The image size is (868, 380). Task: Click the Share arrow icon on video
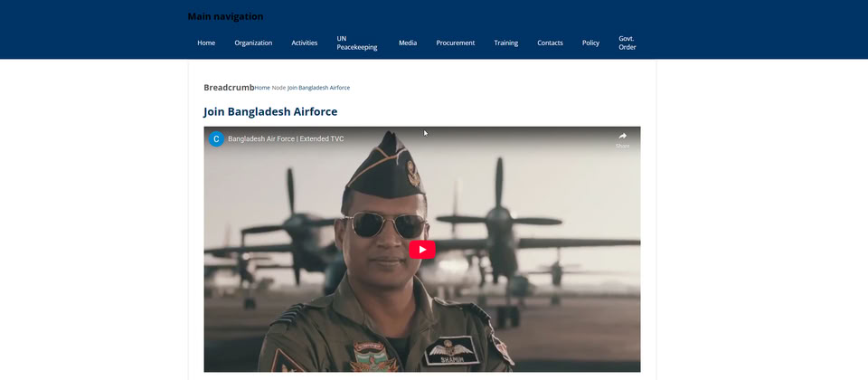click(x=622, y=137)
